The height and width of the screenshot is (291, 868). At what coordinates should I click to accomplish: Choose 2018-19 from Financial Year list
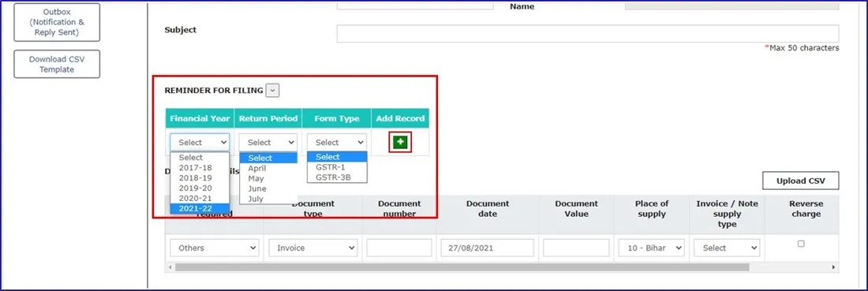pyautogui.click(x=200, y=177)
